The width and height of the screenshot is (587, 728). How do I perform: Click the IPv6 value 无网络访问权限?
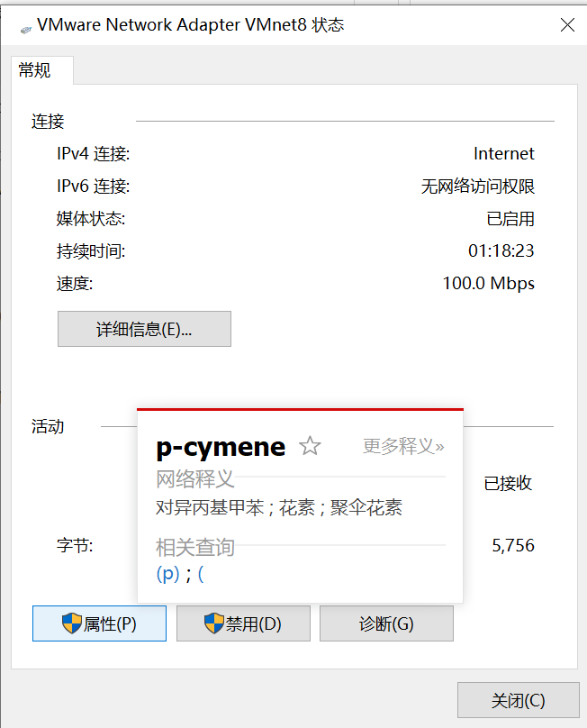pos(478,187)
